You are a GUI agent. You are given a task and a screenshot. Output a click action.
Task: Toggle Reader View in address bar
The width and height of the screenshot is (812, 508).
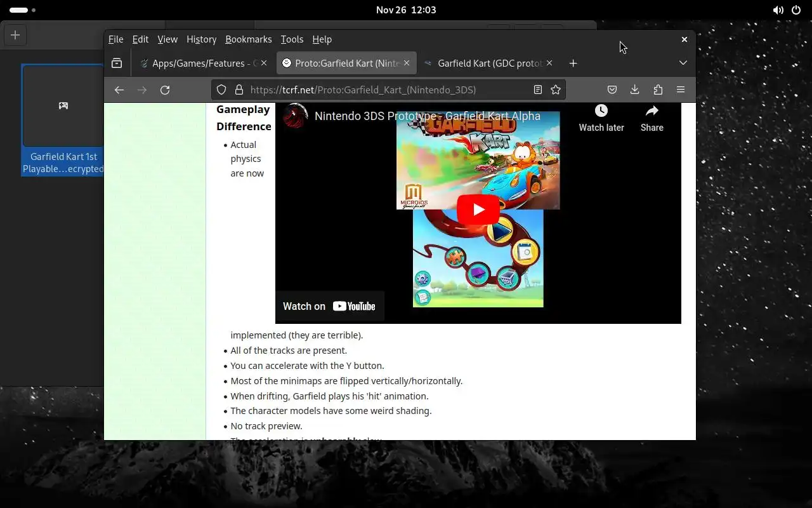pos(538,90)
